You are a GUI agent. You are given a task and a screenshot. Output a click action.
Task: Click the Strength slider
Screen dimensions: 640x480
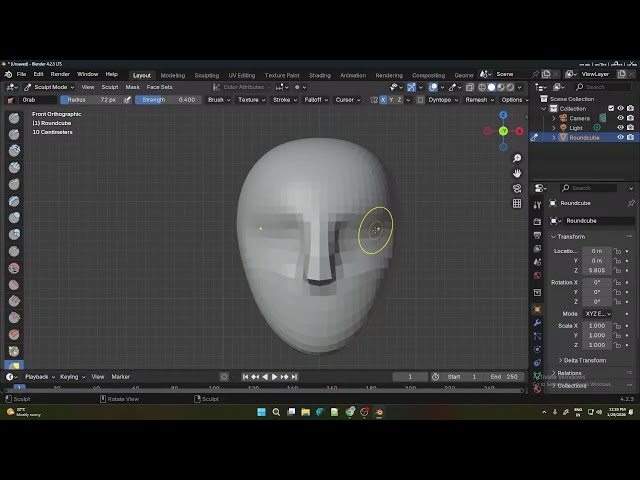[x=168, y=100]
